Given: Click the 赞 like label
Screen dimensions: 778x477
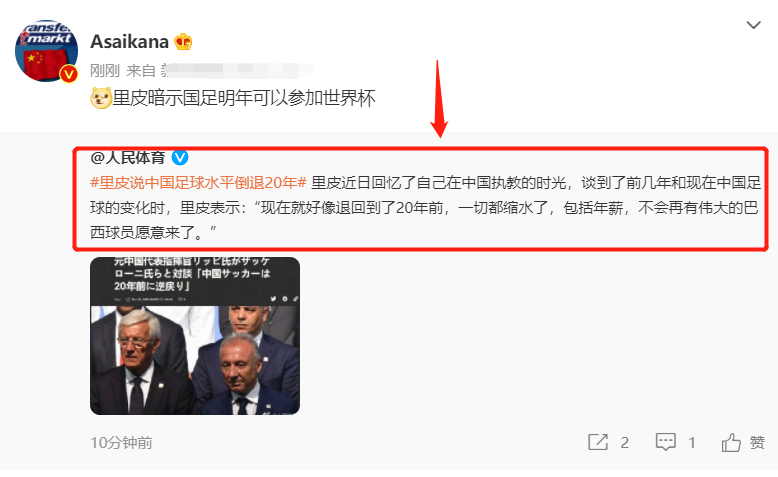Looking at the screenshot, I should [x=757, y=442].
